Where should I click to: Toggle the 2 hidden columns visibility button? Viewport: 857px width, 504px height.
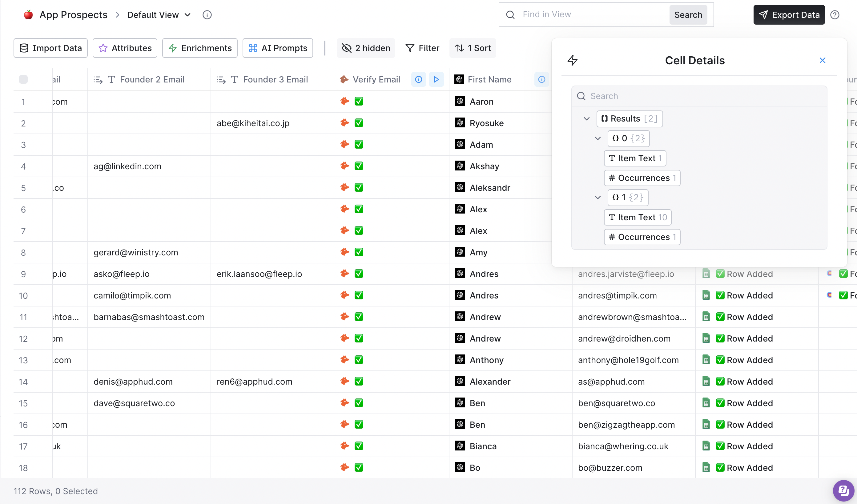(x=366, y=48)
